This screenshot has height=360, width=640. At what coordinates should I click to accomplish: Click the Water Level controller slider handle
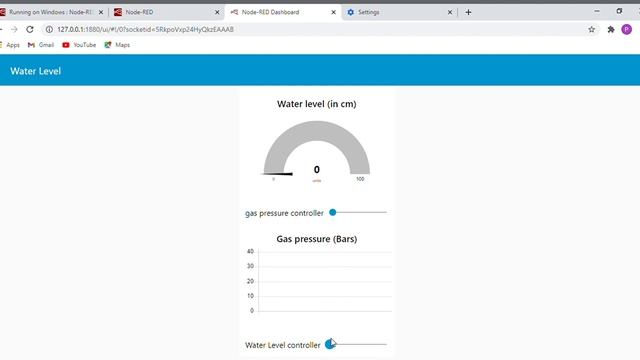pyautogui.click(x=329, y=344)
